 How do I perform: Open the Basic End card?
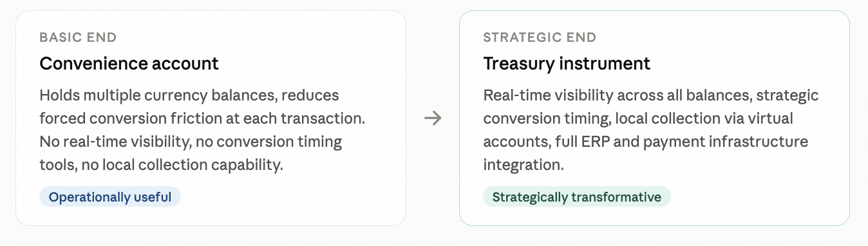pyautogui.click(x=211, y=118)
